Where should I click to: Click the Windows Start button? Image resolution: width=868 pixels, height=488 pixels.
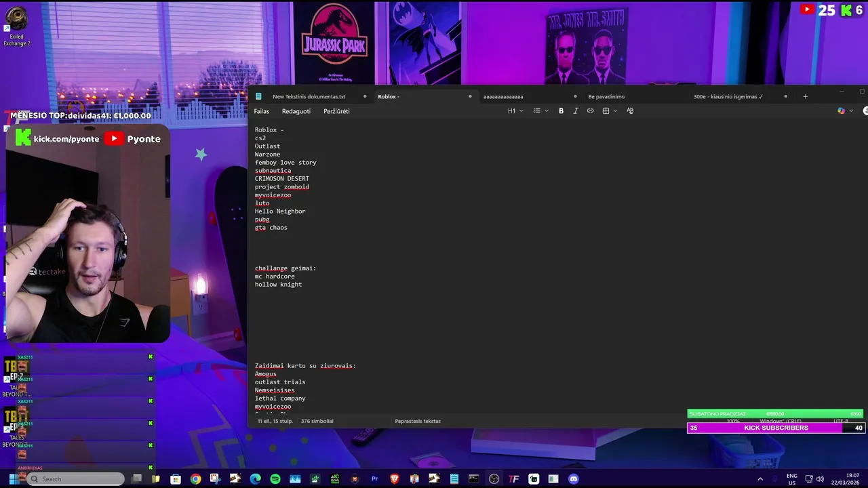tap(13, 479)
